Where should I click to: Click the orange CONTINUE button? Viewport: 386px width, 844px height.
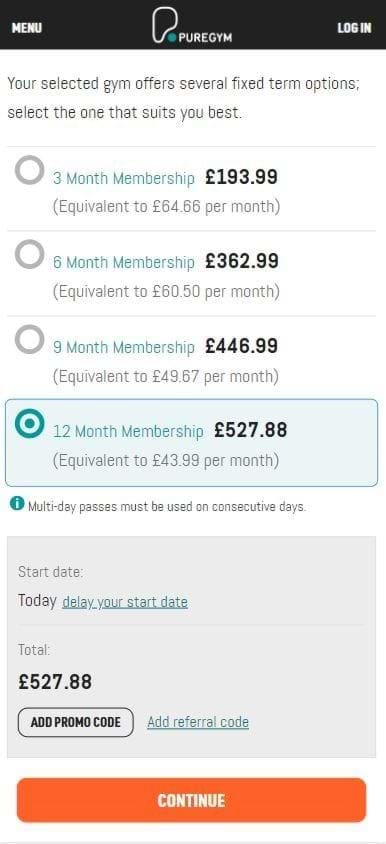pyautogui.click(x=191, y=800)
